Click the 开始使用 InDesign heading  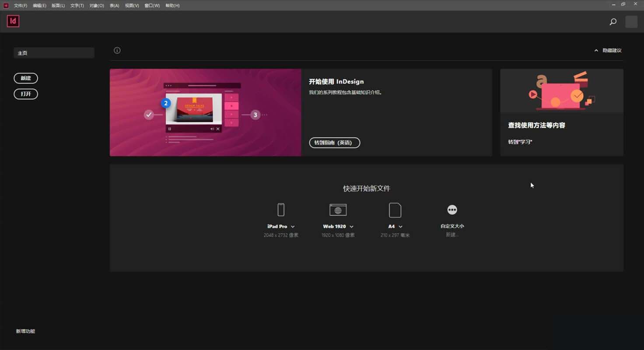click(x=336, y=81)
